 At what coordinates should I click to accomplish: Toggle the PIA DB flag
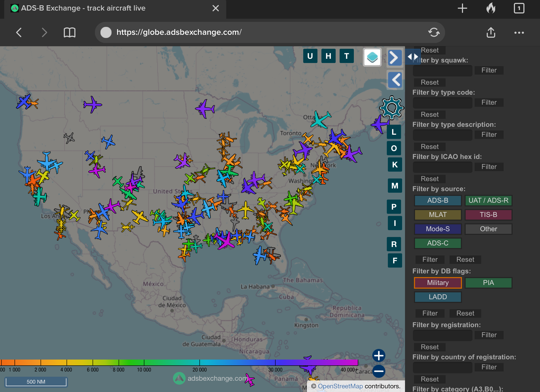pyautogui.click(x=488, y=283)
